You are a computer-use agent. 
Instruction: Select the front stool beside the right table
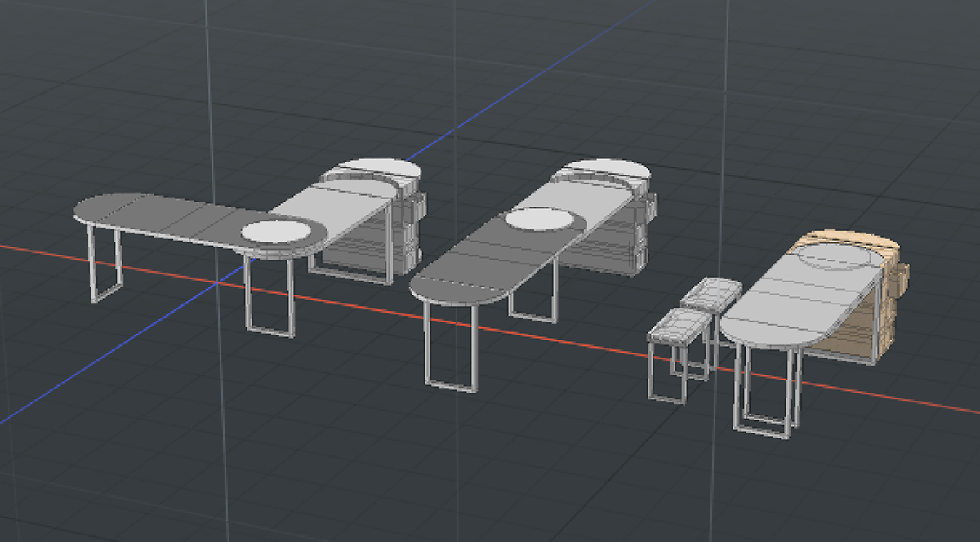(679, 355)
